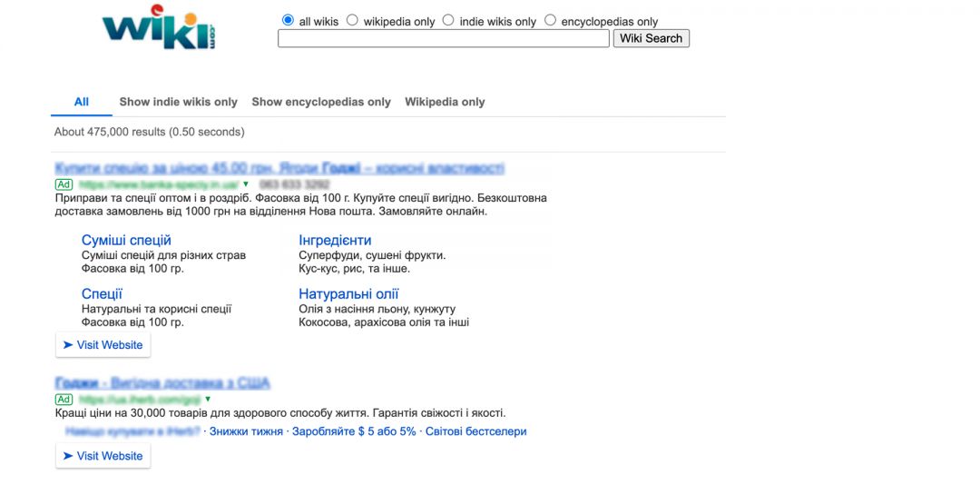Switch to "Show encyclopedias only" tab
980x485 pixels.
click(321, 102)
